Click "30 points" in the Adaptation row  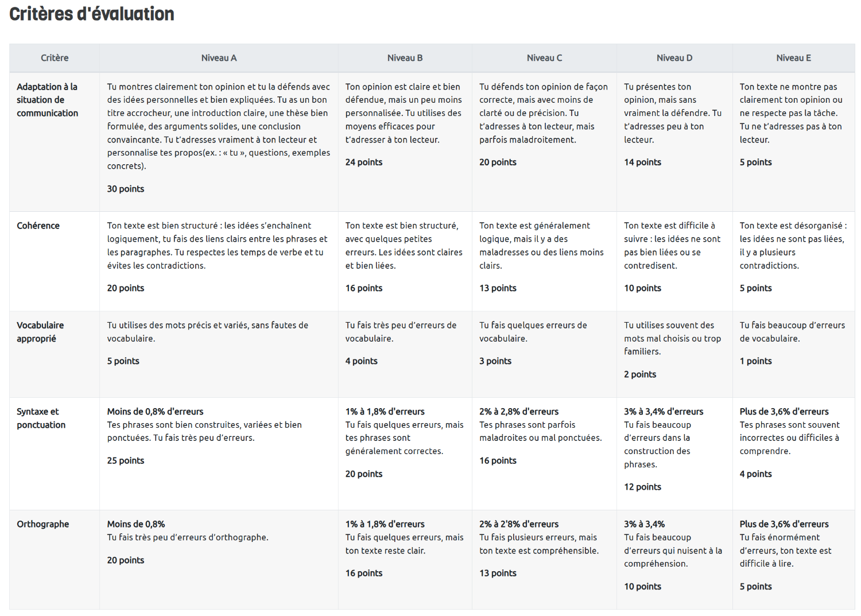(125, 189)
